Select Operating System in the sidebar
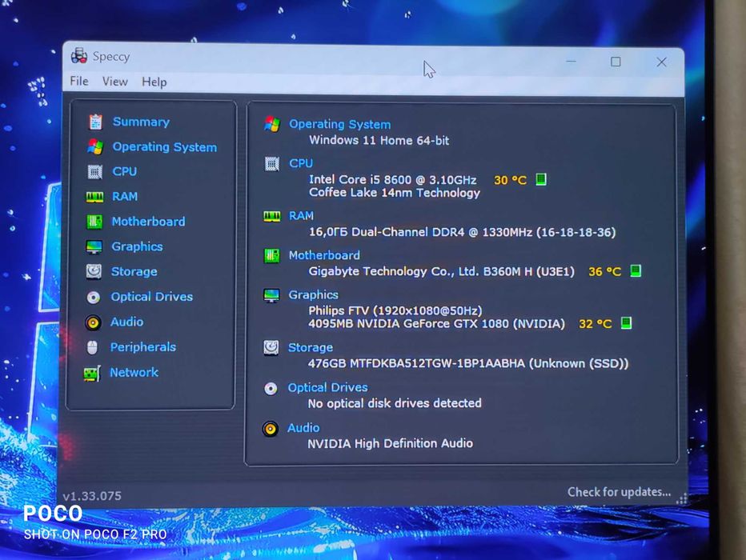 click(x=165, y=147)
